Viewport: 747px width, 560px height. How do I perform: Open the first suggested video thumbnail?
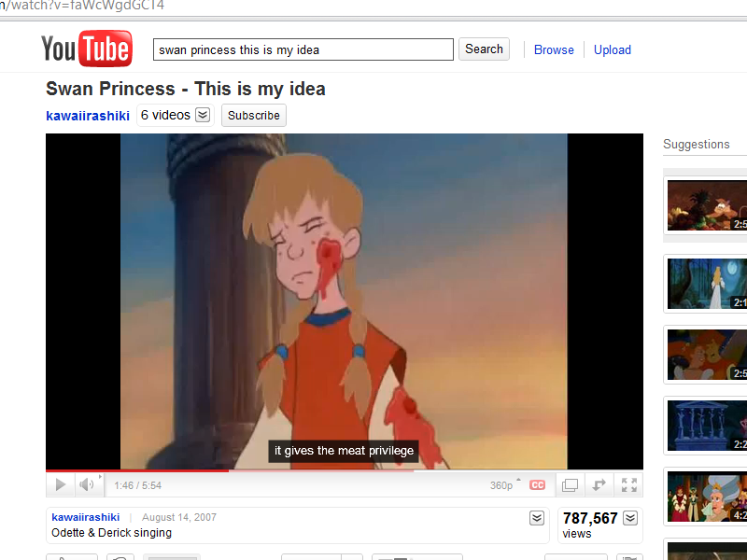707,204
